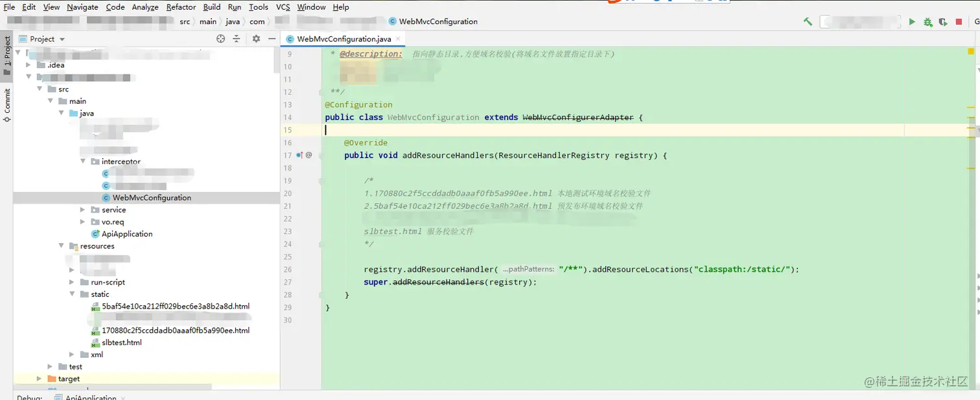Click the yellow inspection indicator at editor top-right
The image size is (980, 400).
pos(970,50)
